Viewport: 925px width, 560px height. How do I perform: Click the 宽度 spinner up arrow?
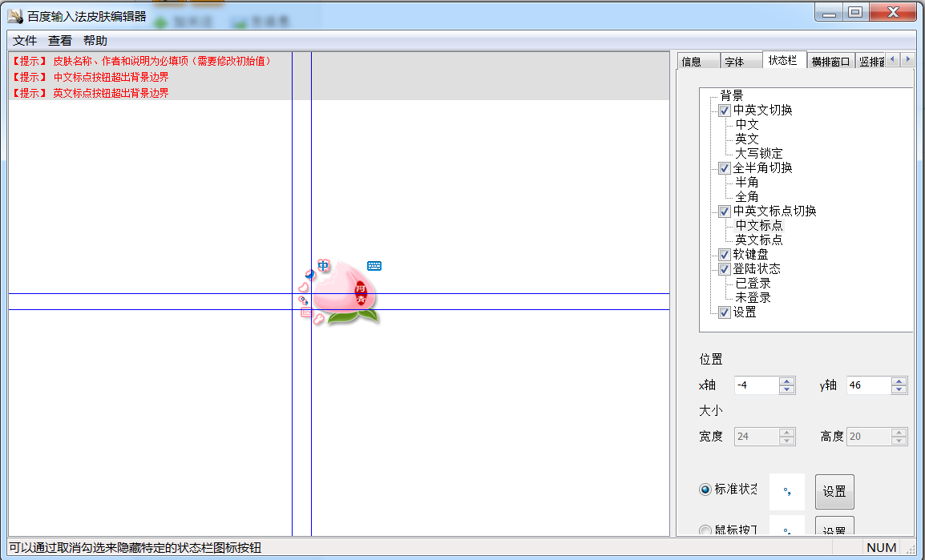pos(786,433)
